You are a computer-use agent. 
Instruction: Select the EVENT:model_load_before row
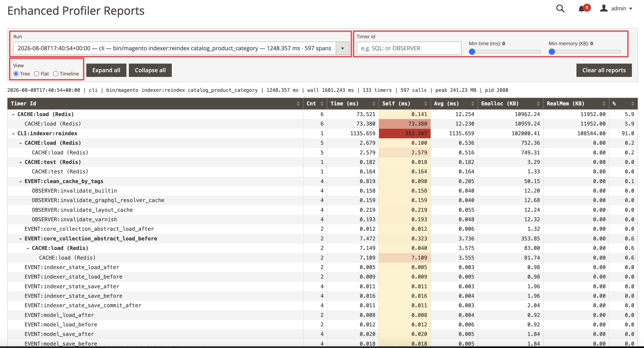[322, 324]
